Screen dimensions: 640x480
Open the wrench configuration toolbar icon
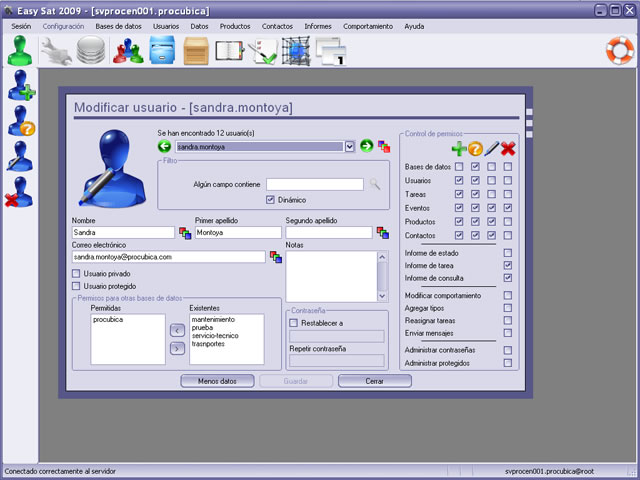pyautogui.click(x=57, y=51)
